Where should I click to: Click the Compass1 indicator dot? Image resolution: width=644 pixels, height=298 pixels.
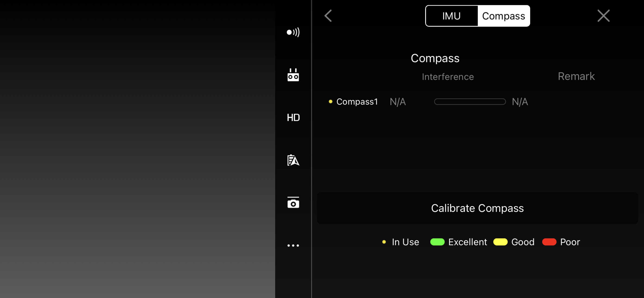(331, 101)
